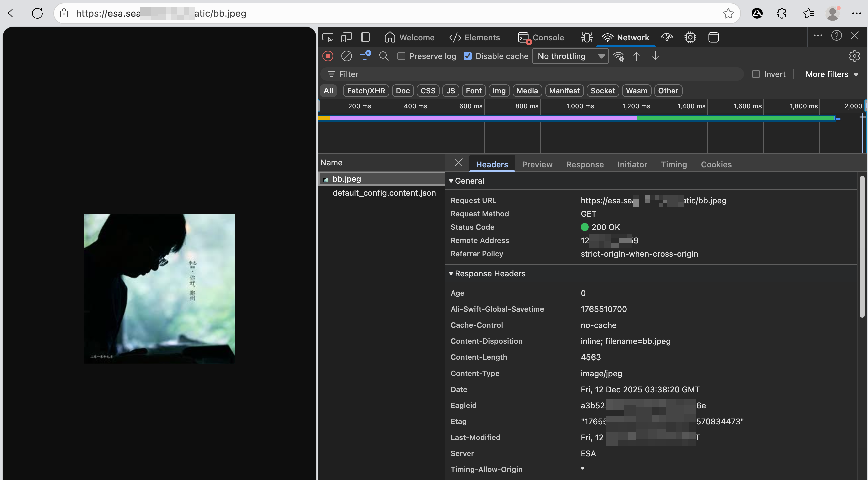Click the record network log button
This screenshot has width=868, height=480.
click(328, 56)
